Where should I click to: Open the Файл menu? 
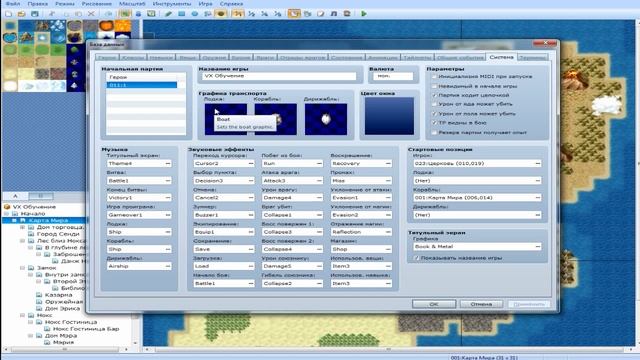(x=13, y=4)
